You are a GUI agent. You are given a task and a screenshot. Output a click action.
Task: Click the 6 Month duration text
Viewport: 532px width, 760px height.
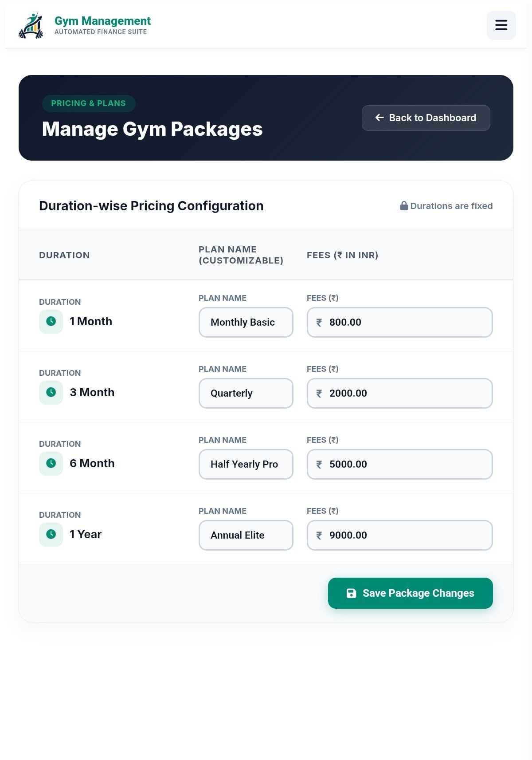pyautogui.click(x=92, y=463)
